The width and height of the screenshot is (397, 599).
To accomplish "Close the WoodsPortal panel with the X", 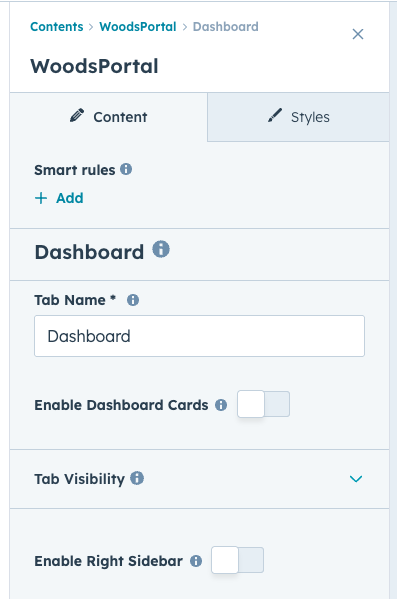I will 358,34.
